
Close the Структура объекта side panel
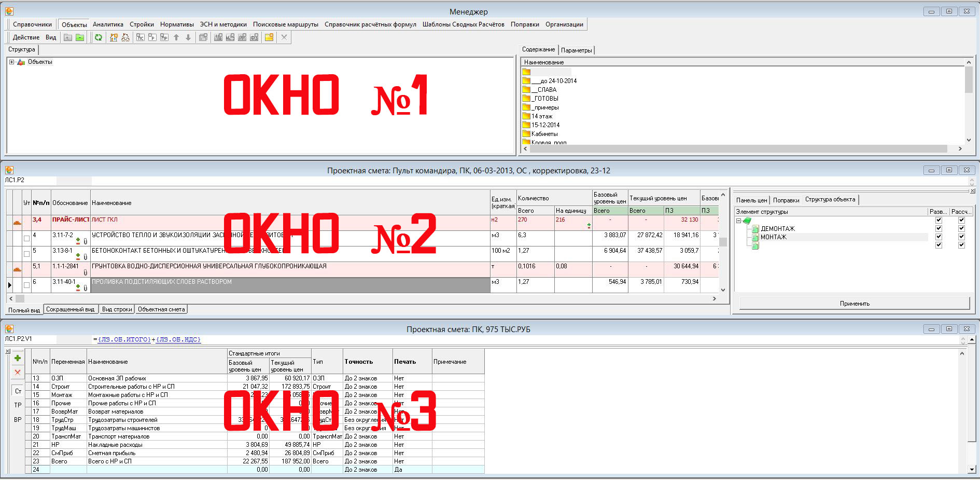click(x=973, y=191)
